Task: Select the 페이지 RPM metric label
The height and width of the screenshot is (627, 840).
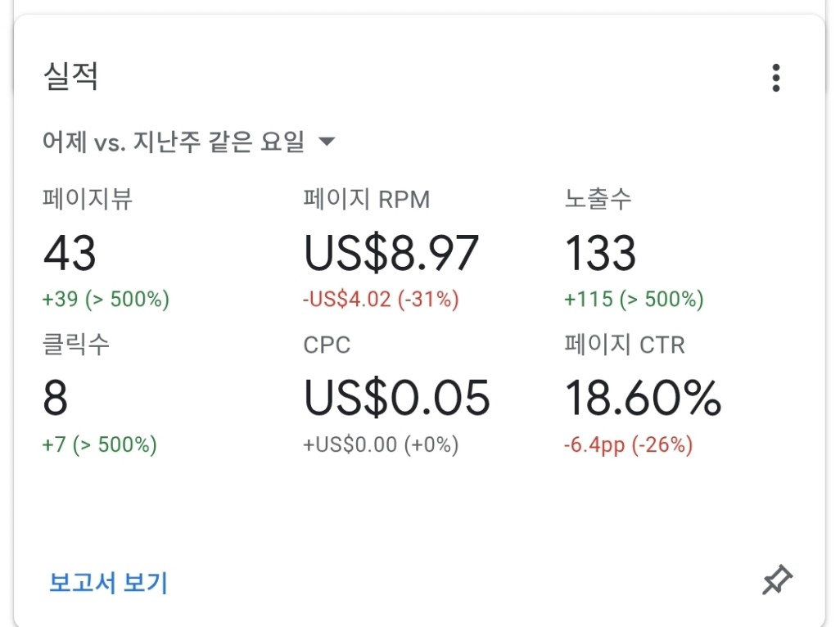Action: tap(367, 199)
